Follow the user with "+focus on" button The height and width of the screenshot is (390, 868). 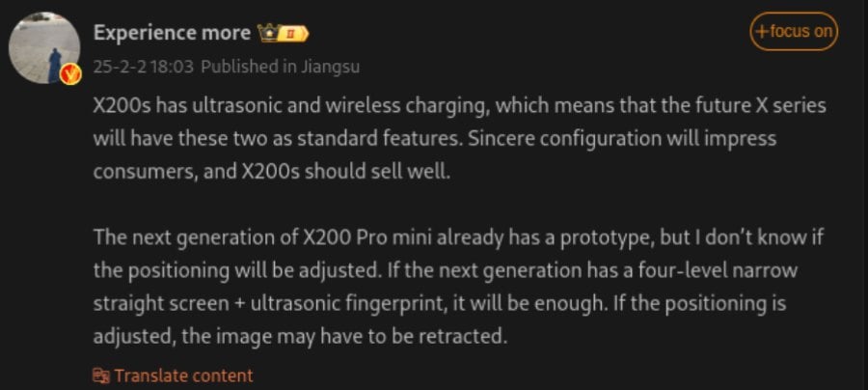coord(794,31)
